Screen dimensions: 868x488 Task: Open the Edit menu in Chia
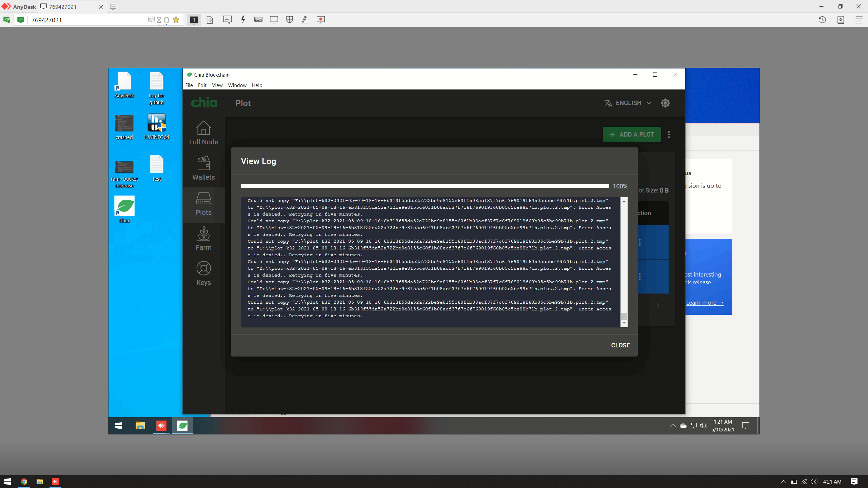202,85
